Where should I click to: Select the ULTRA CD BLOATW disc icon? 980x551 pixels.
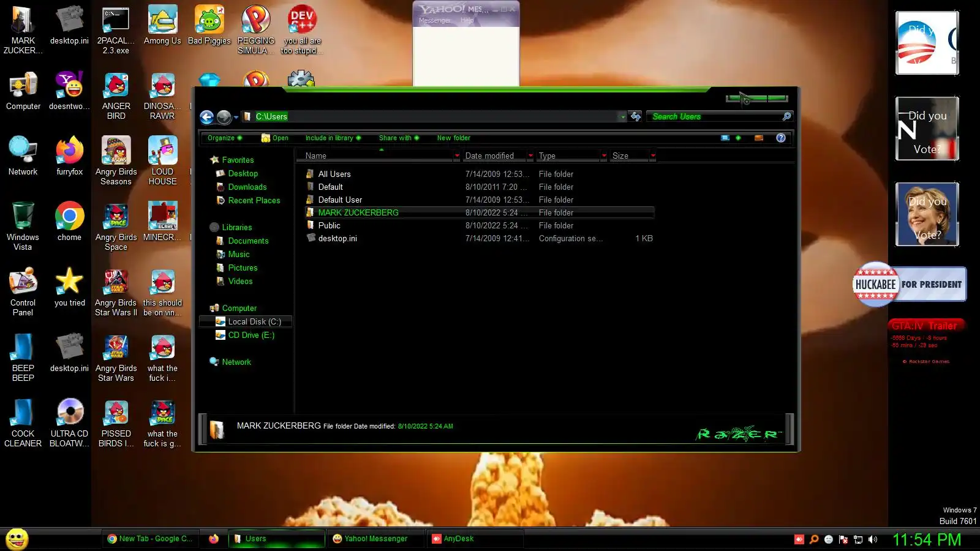tap(69, 423)
